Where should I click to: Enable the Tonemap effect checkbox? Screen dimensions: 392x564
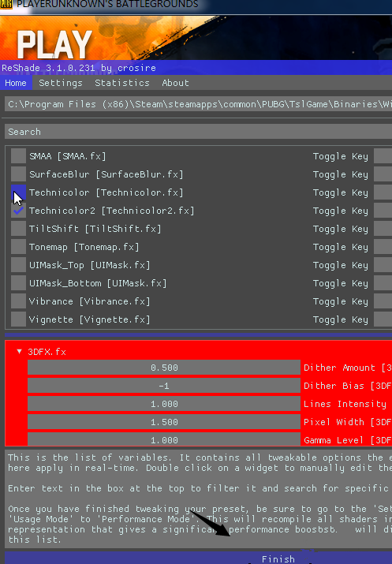(x=18, y=247)
